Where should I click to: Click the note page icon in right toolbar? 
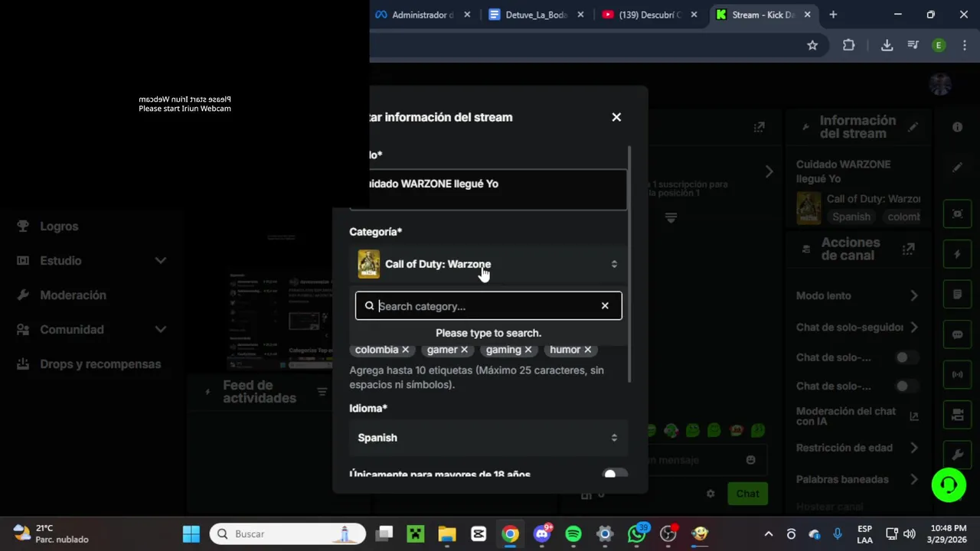pyautogui.click(x=957, y=295)
